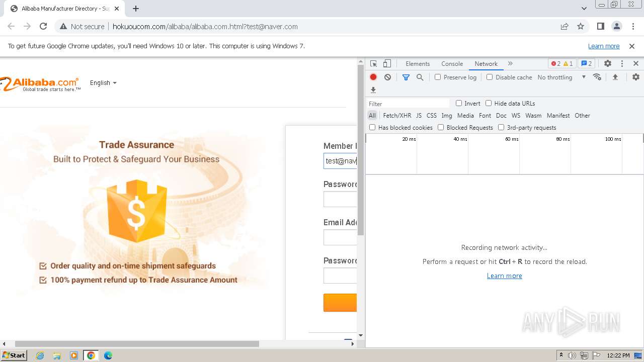The image size is (644, 362).
Task: Open DevTools three-dot customize menu
Action: coord(622,64)
